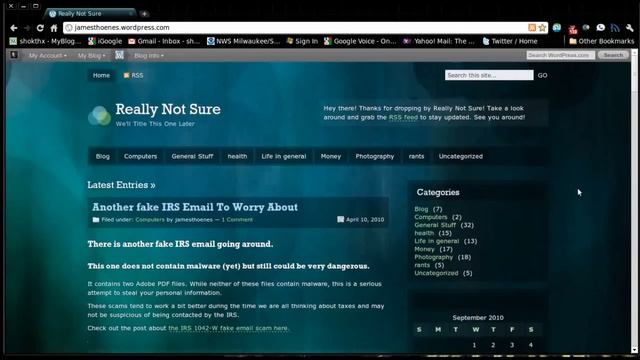Focus the Search WordPress.com field
640x360 pixels.
560,55
